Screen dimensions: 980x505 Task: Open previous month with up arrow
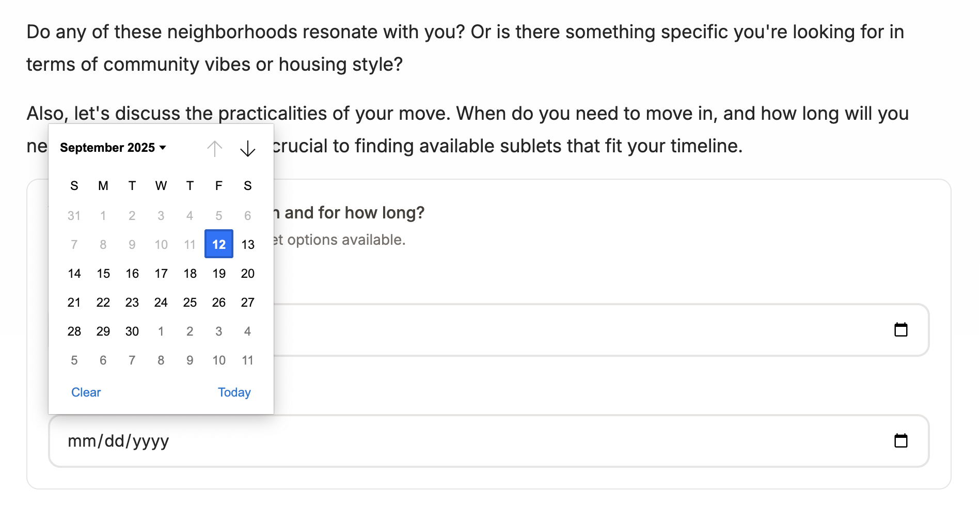[215, 148]
